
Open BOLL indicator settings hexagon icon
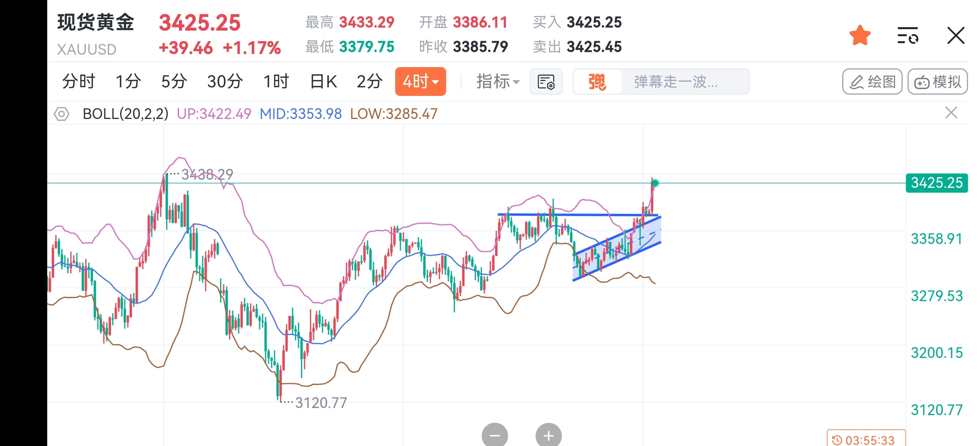pos(62,114)
